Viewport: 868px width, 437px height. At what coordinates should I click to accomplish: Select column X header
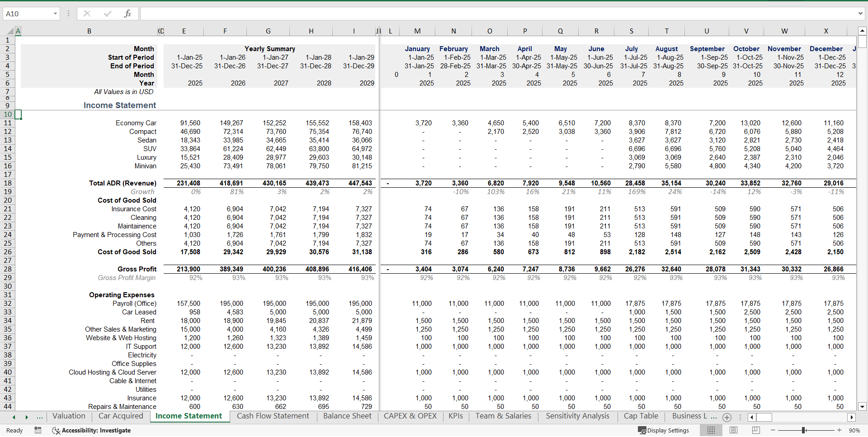point(826,31)
